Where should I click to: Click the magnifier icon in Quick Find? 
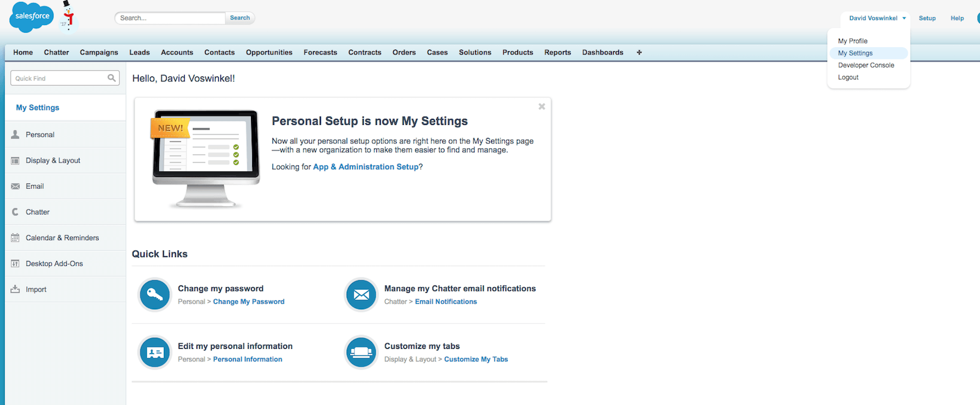112,78
